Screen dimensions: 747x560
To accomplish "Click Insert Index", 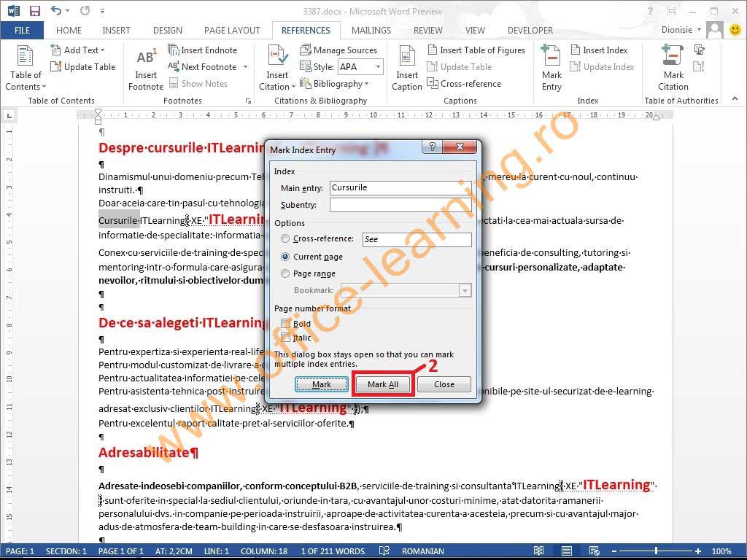I will point(600,50).
